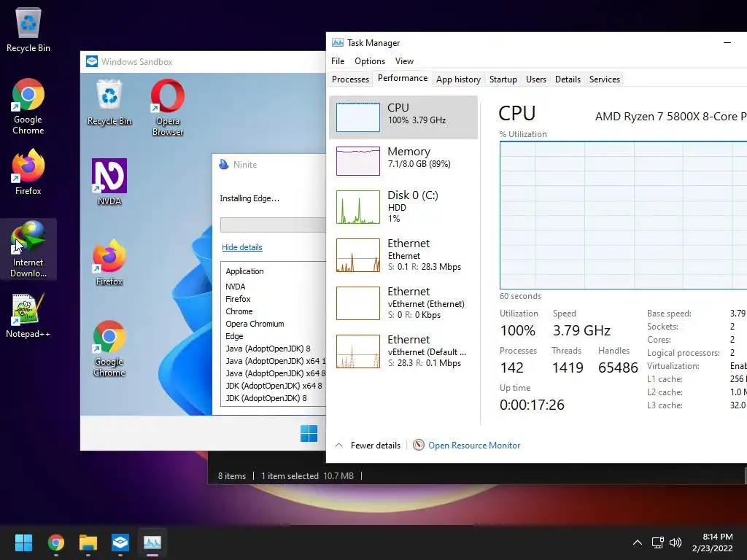
Task: Click '8 items' in Explorer status bar
Action: click(x=232, y=475)
